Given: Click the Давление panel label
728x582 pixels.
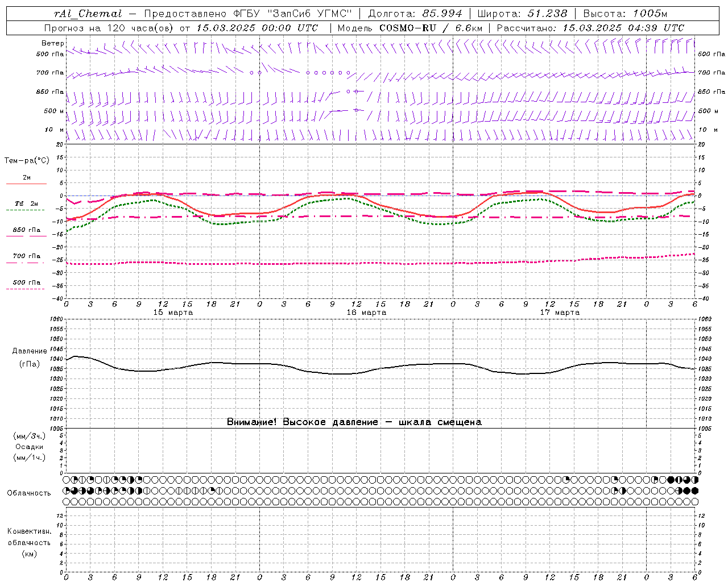Looking at the screenshot, I should [x=30, y=351].
